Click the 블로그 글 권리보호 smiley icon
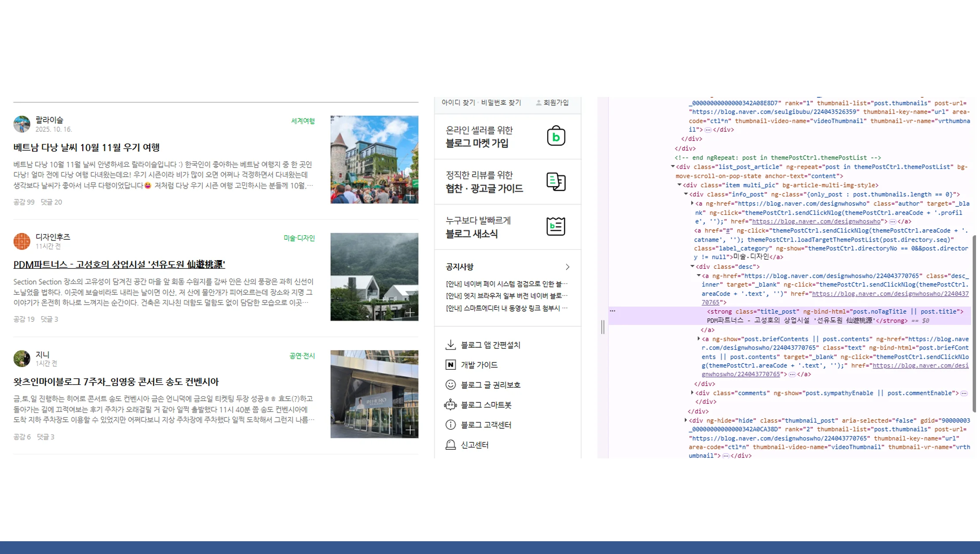 pyautogui.click(x=450, y=384)
